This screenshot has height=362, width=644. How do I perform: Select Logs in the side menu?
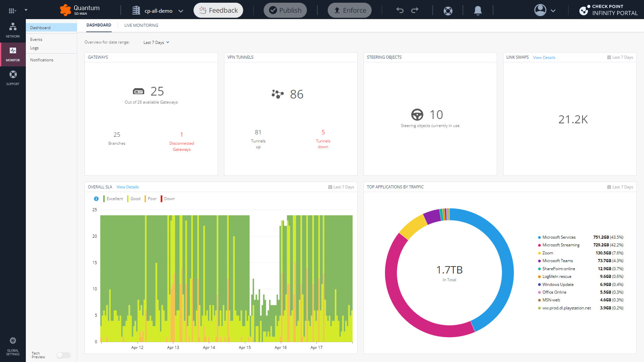[34, 48]
